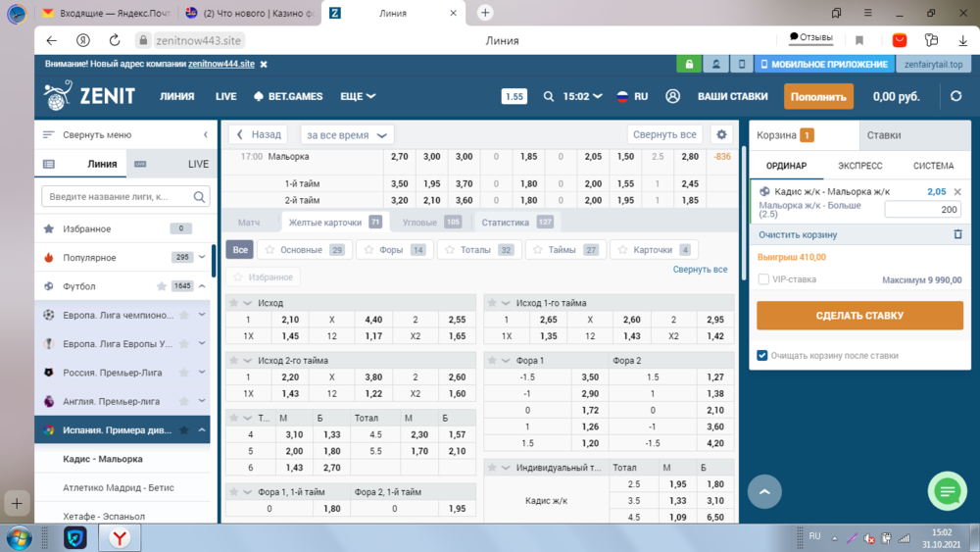Click the Zenit logo
The image size is (980, 552).
coord(89,96)
